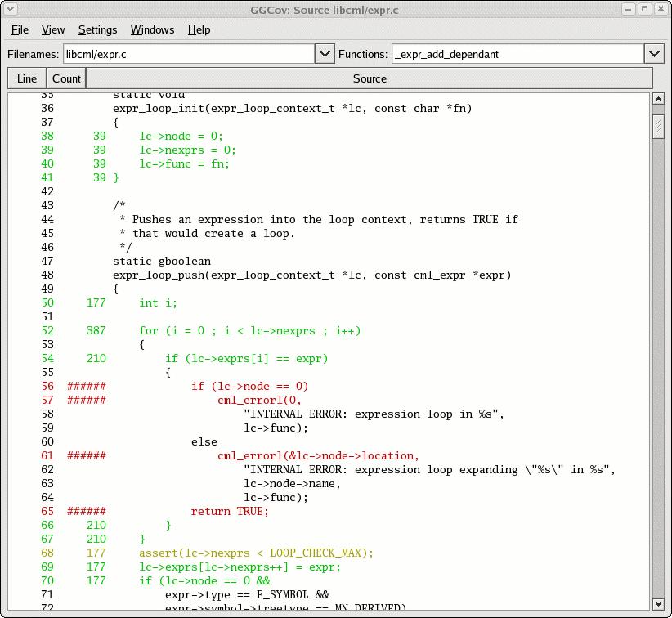Click the count 210 on line 66

coord(96,526)
